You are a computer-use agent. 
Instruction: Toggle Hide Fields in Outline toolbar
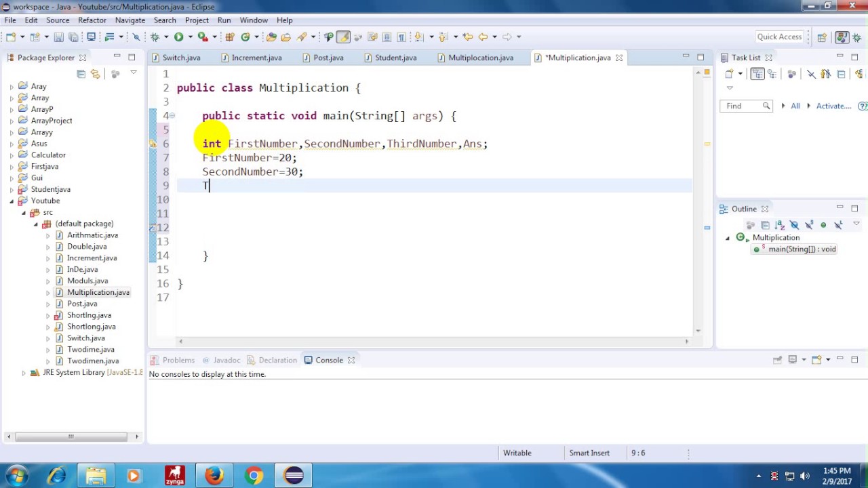click(794, 225)
